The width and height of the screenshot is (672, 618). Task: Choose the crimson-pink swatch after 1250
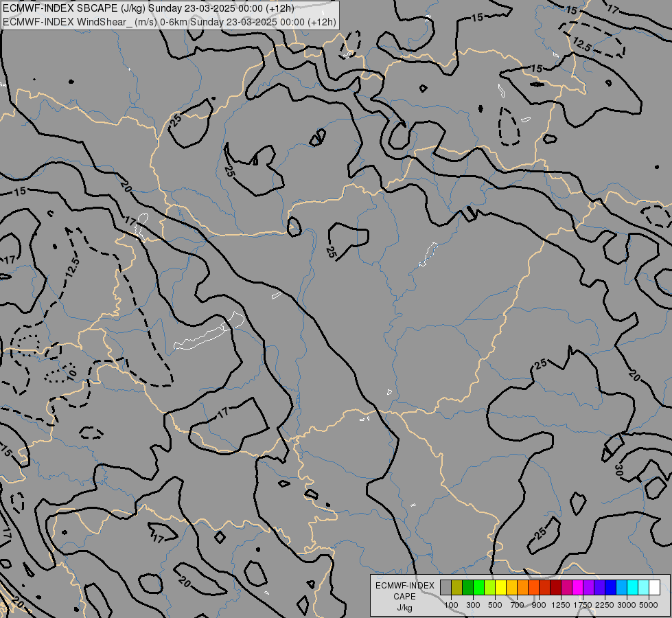[x=566, y=587]
